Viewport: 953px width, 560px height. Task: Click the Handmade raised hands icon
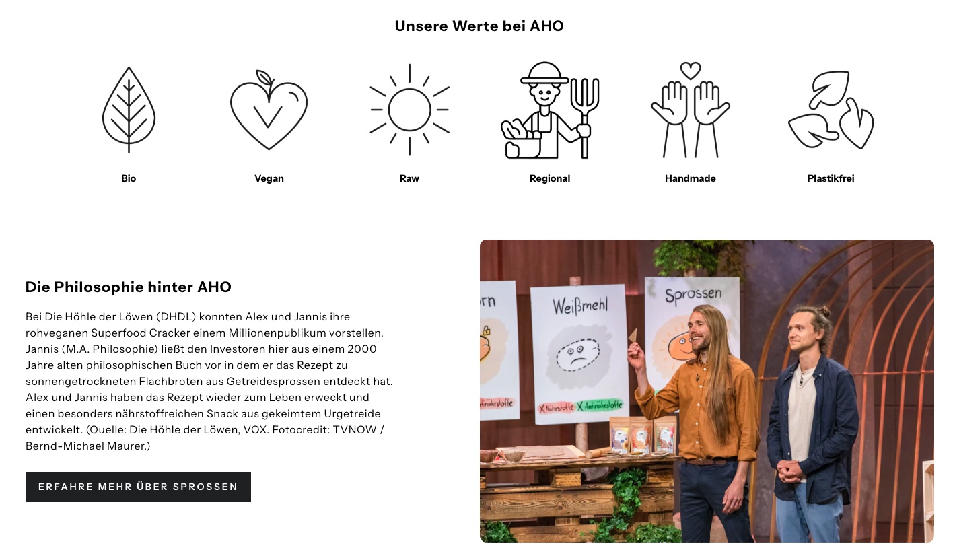(x=690, y=110)
